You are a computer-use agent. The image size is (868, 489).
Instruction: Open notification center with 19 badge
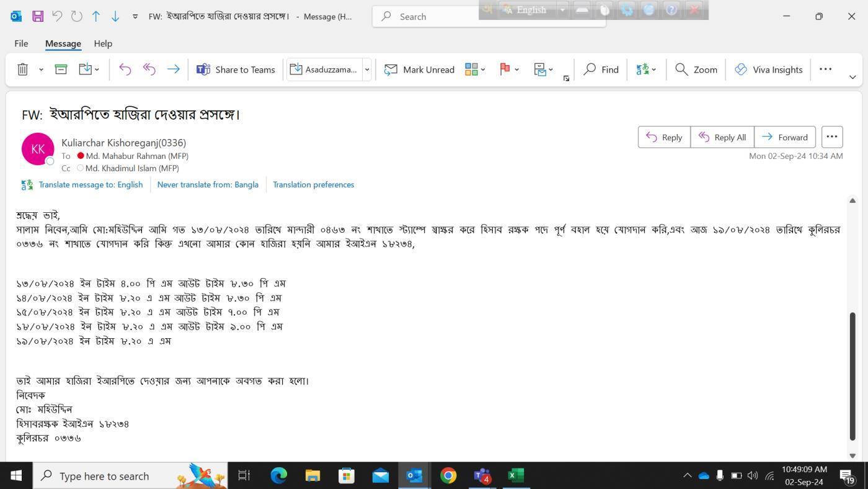pos(848,476)
